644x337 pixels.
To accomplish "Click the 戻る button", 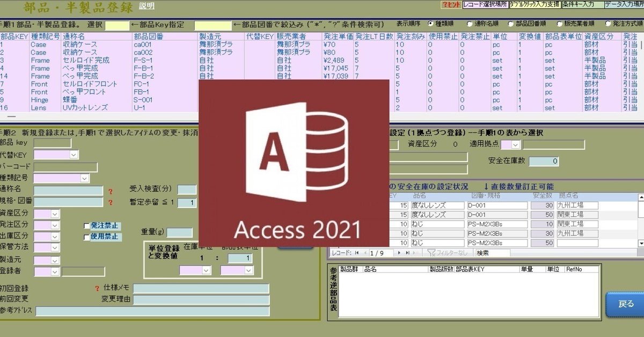I will (x=625, y=304).
